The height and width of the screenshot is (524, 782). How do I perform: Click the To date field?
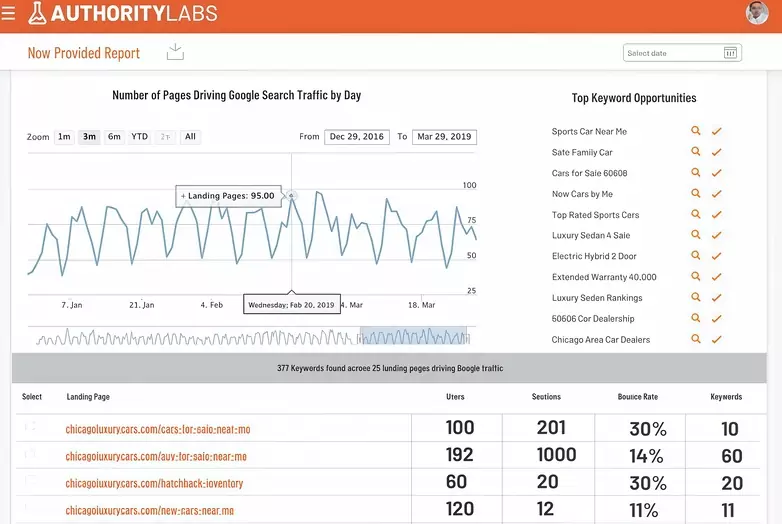click(444, 137)
